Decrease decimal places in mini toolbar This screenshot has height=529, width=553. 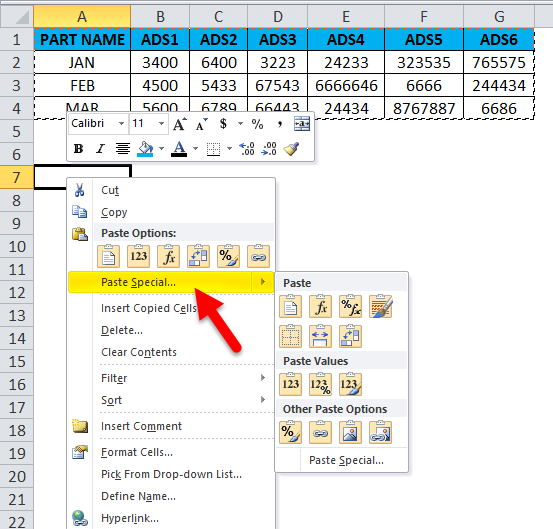pyautogui.click(x=269, y=149)
